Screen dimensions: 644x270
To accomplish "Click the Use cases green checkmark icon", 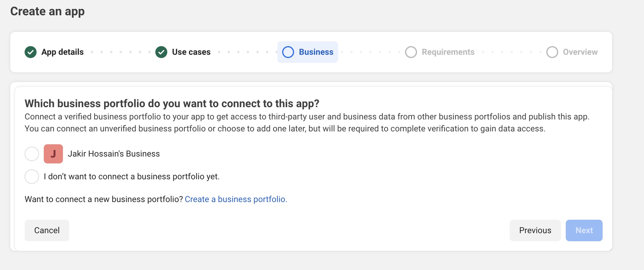I will [161, 52].
